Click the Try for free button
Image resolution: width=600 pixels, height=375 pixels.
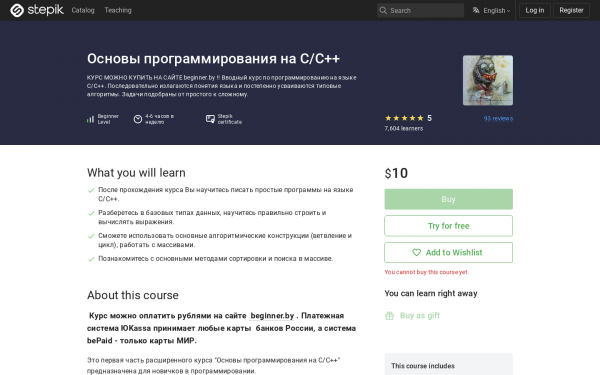point(448,226)
